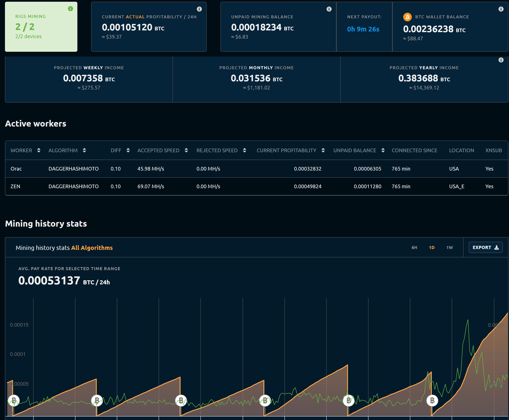Sort table by Unpaid Balance arrows
The height and width of the screenshot is (420, 509).
[x=383, y=150]
